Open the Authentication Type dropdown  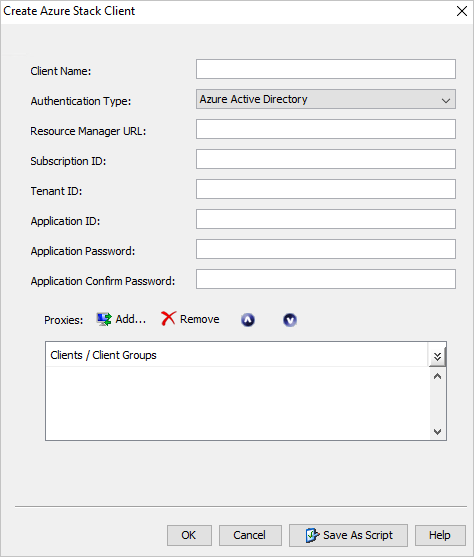click(326, 99)
